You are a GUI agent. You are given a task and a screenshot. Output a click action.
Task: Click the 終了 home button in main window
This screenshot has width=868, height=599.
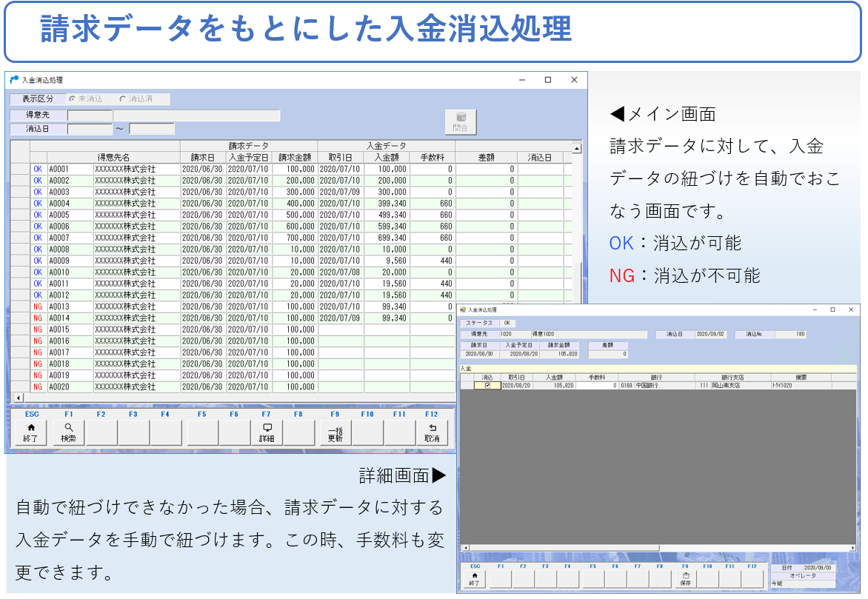pyautogui.click(x=30, y=432)
